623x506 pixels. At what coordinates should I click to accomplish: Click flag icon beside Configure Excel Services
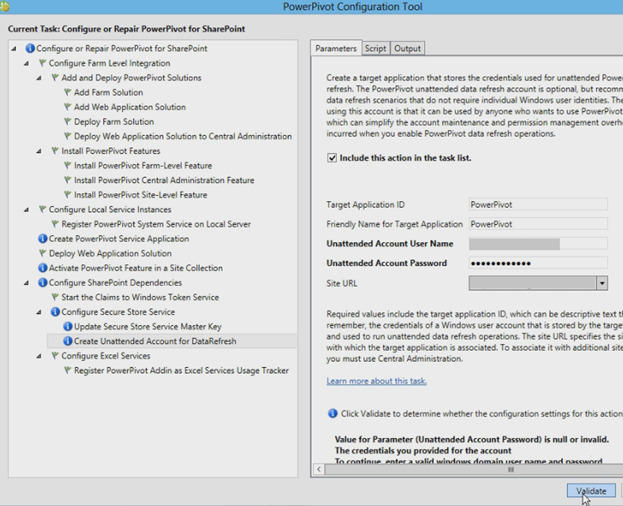coord(55,356)
